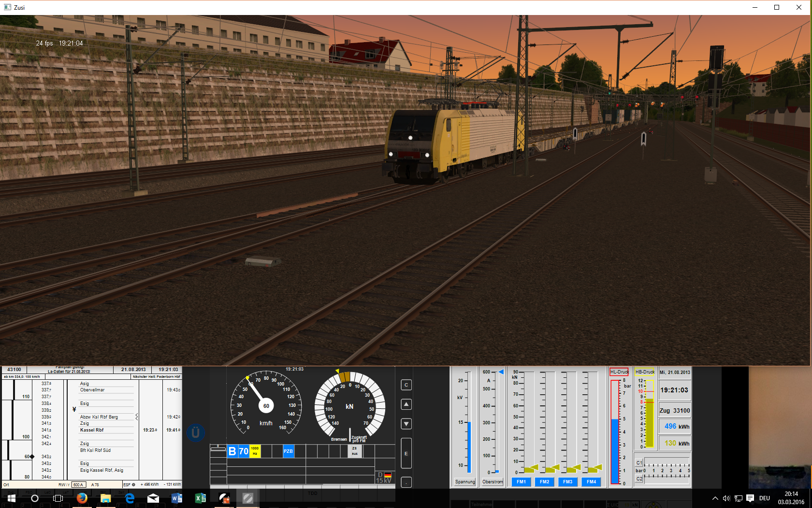
Task: Click the Esig Kassel Rbf, Asig entry
Action: pyautogui.click(x=101, y=470)
